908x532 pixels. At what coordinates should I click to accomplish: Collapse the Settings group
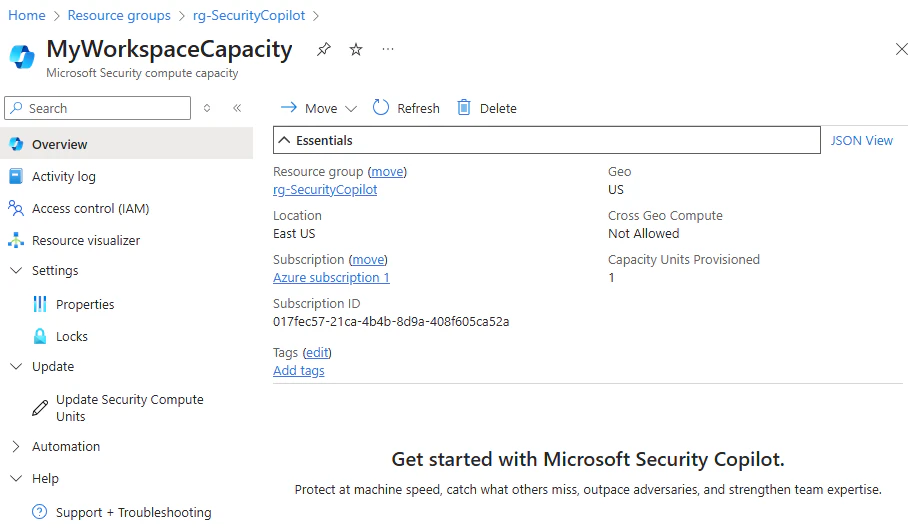pyautogui.click(x=16, y=270)
